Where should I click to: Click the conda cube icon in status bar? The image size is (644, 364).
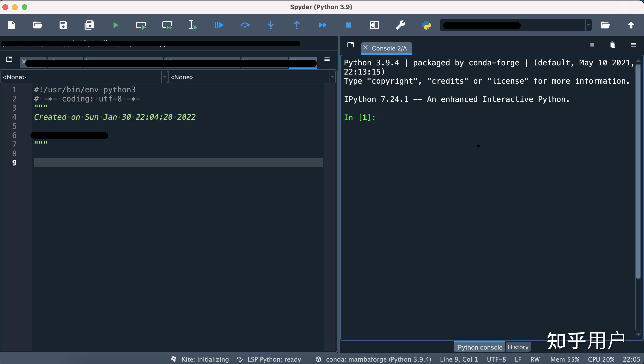[318, 359]
